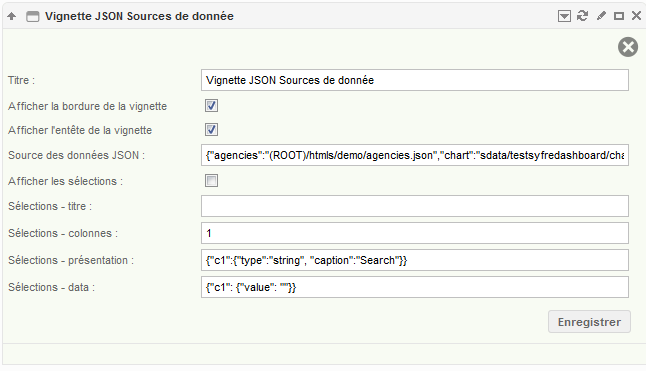646x371 pixels.
Task: Click the Enregistrer button
Action: (x=589, y=322)
